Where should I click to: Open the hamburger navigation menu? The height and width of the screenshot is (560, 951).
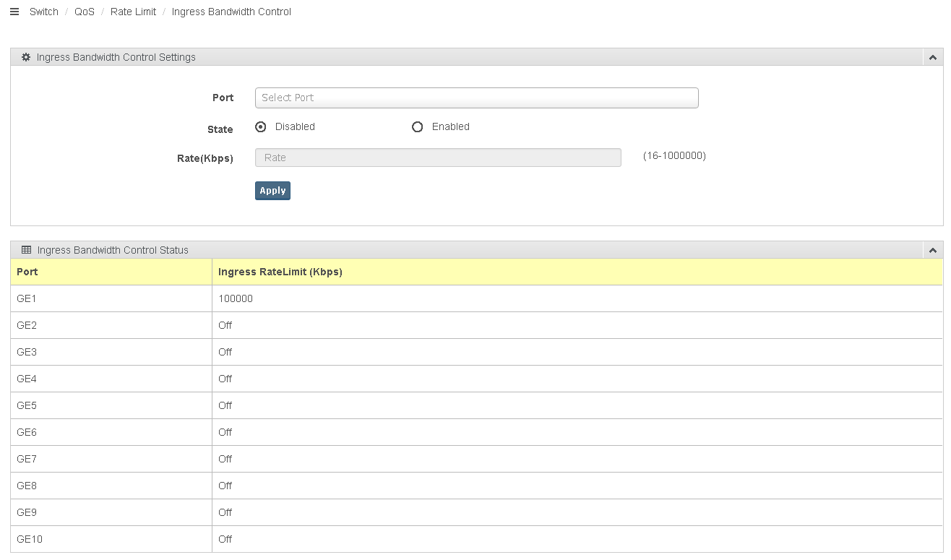14,12
